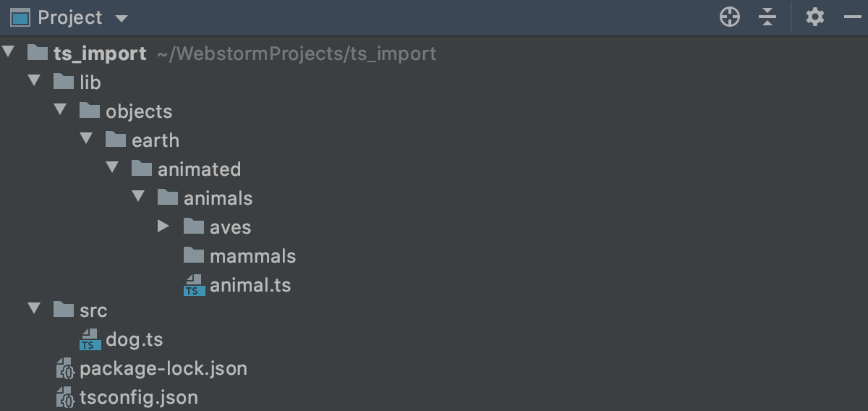Collapse the lib folder

click(34, 82)
